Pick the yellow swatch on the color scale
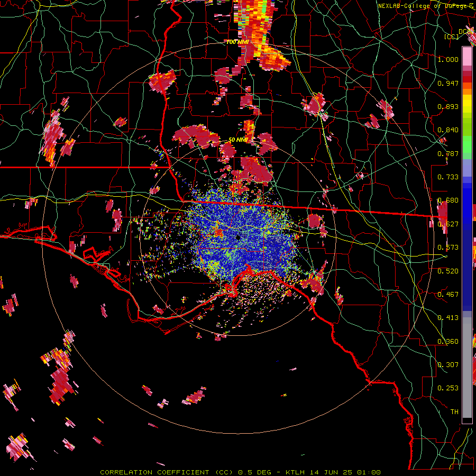The image size is (476, 476). coord(467,104)
